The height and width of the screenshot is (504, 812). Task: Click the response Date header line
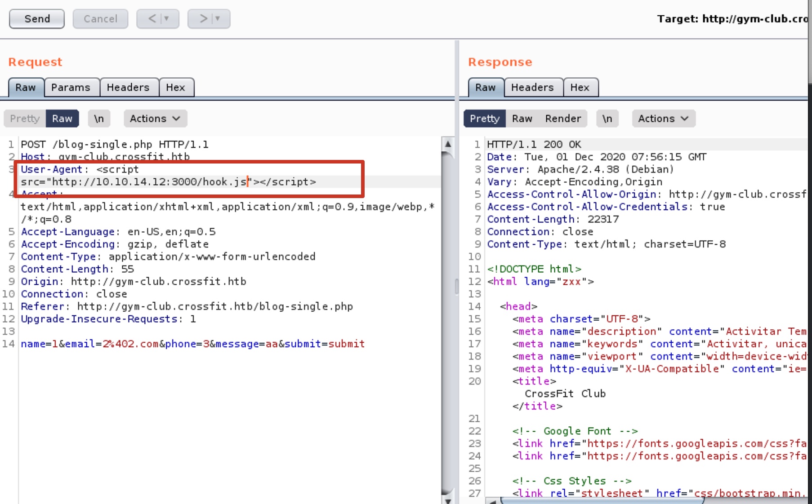tap(597, 157)
